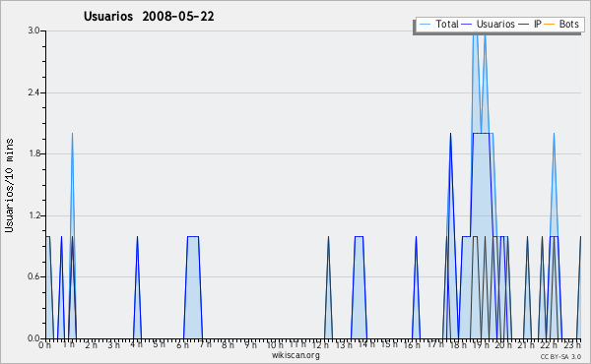The height and width of the screenshot is (364, 591).
Task: Click the y-axis value '1.2'
Action: click(x=33, y=215)
